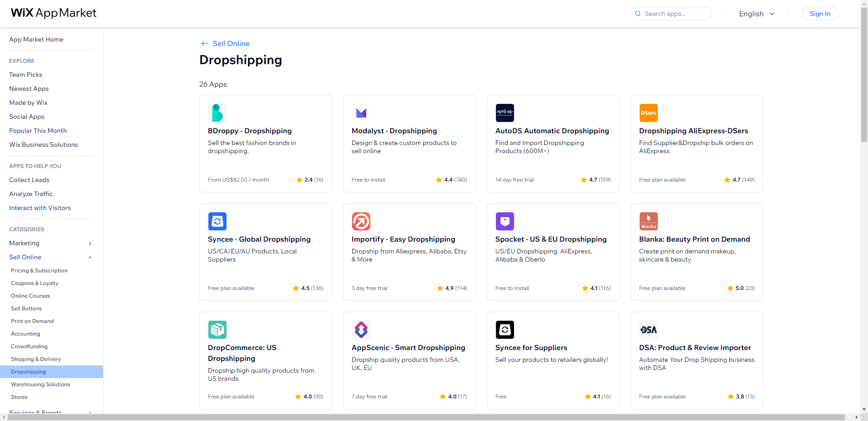Open Popular This Month
868x421 pixels.
[x=38, y=131]
